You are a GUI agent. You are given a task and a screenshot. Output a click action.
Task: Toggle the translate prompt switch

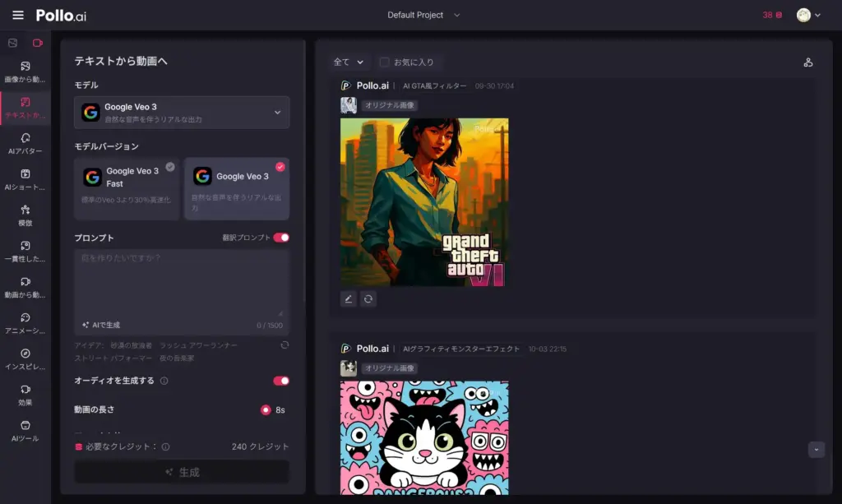pyautogui.click(x=281, y=238)
